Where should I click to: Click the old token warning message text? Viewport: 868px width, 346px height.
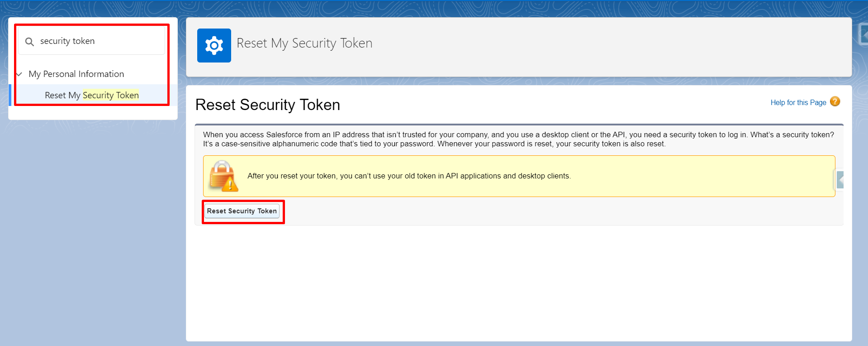pos(409,176)
